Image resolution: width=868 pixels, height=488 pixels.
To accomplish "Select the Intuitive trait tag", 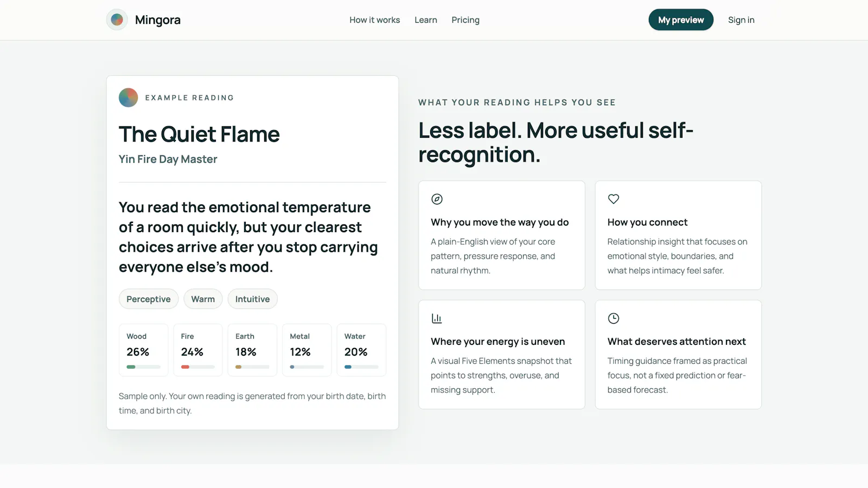I will pos(252,299).
